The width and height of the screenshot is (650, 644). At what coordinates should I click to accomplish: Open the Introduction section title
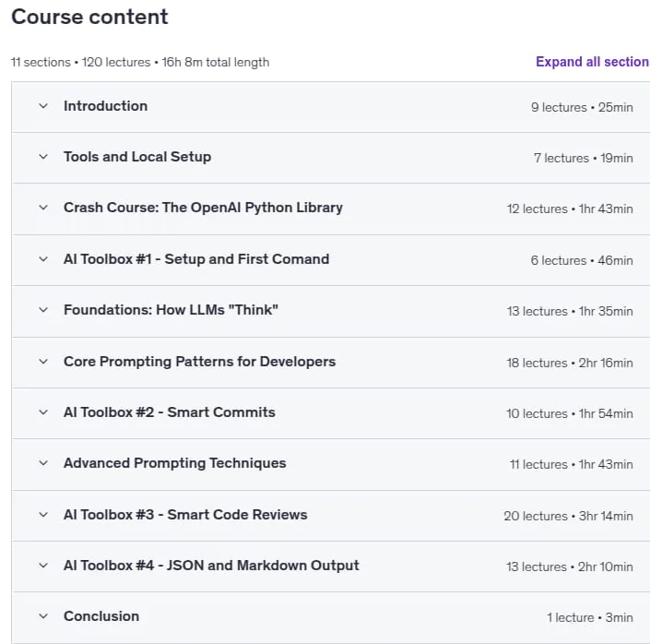click(x=105, y=106)
